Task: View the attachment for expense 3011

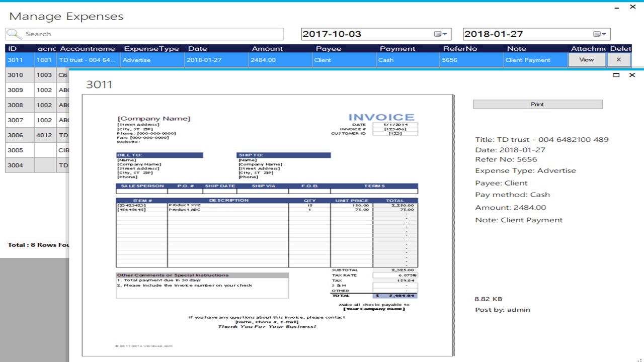Action: [x=586, y=60]
